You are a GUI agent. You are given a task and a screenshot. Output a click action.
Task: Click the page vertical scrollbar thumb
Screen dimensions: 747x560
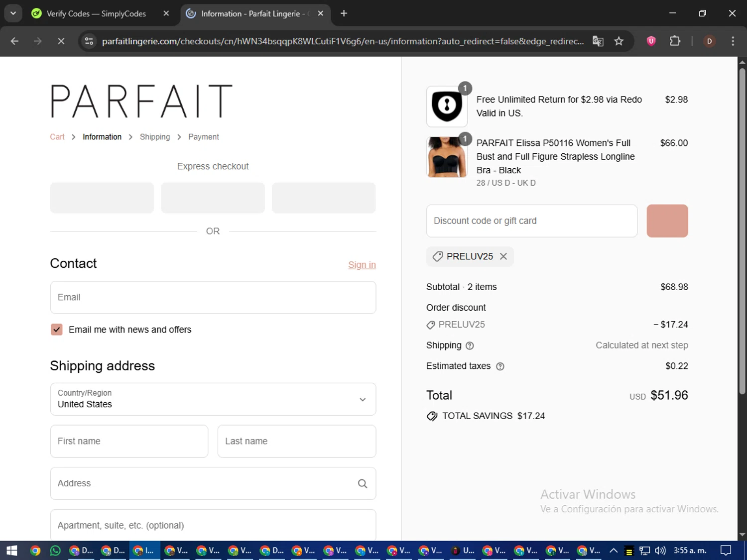pyautogui.click(x=742, y=231)
